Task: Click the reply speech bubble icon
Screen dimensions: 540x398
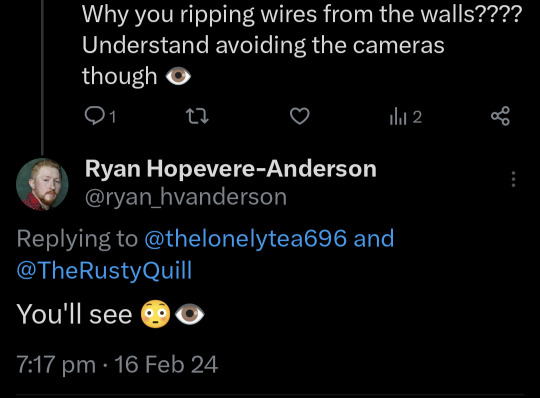Action: coord(94,116)
